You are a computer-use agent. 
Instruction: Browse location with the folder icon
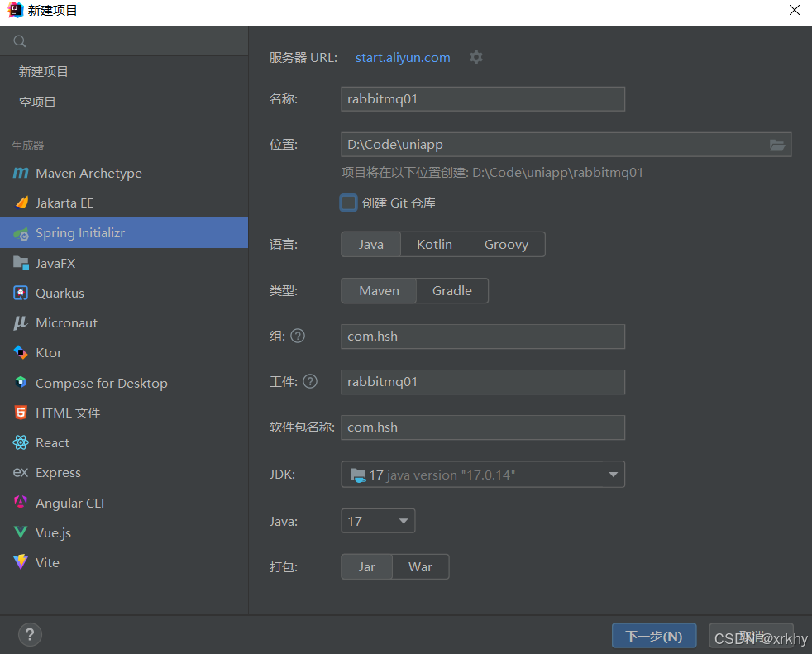coord(776,145)
